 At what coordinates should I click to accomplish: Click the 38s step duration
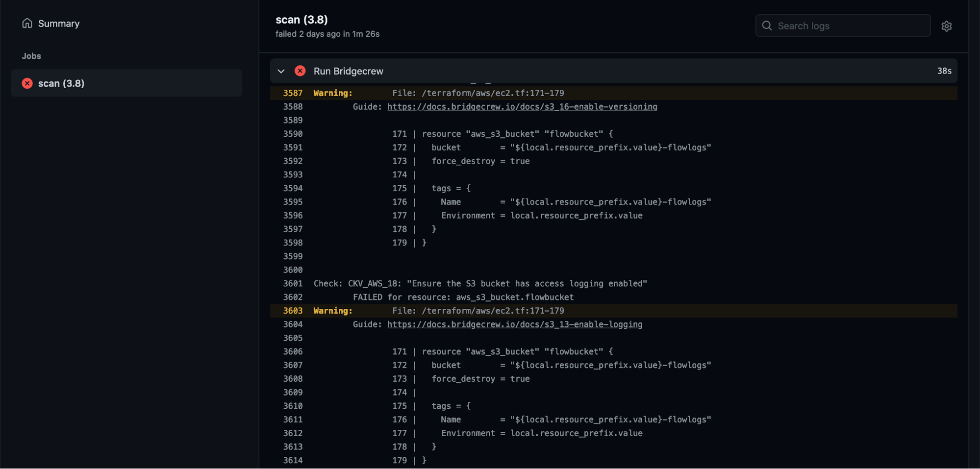[x=944, y=71]
